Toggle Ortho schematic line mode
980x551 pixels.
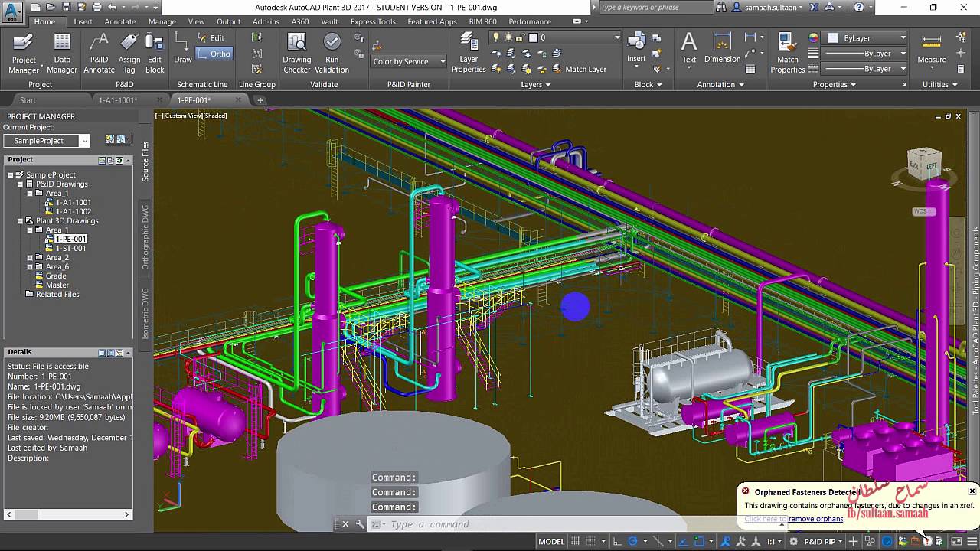[214, 54]
